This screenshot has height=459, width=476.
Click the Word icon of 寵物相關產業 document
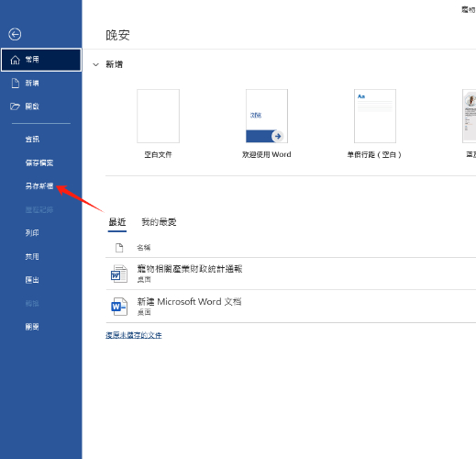(119, 274)
